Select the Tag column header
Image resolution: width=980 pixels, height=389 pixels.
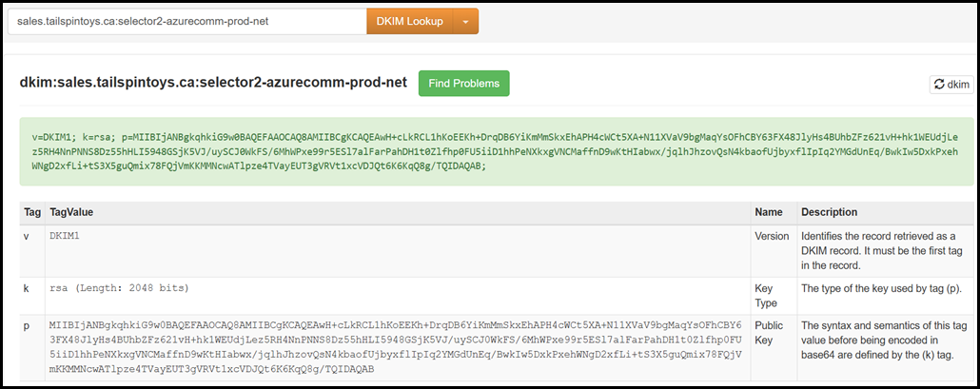[32, 212]
